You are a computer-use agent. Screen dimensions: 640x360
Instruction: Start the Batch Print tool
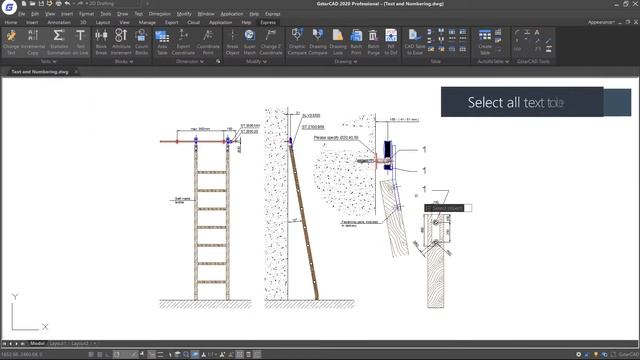tap(356, 42)
